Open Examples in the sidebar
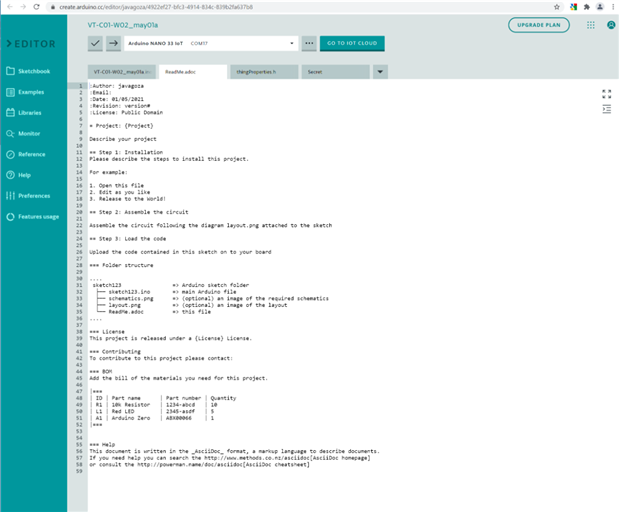619x512 pixels. [25, 92]
